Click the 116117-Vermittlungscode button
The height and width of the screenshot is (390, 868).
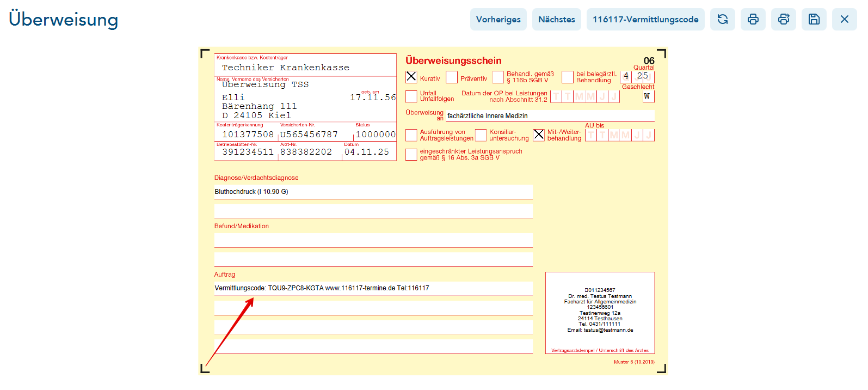click(645, 20)
